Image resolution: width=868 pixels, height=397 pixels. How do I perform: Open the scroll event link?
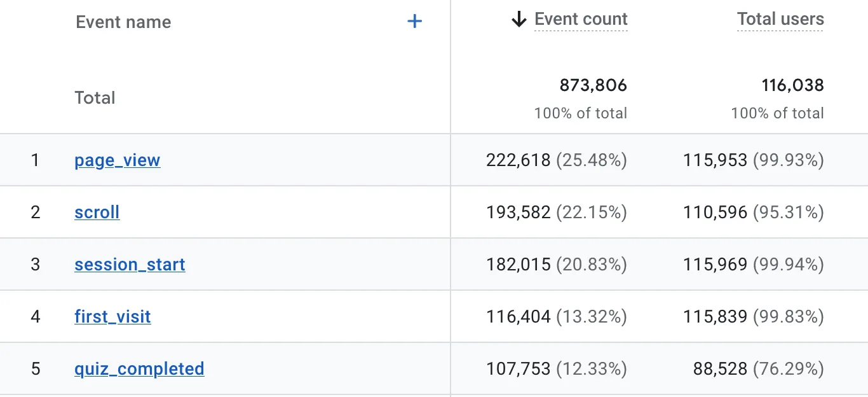pyautogui.click(x=97, y=212)
